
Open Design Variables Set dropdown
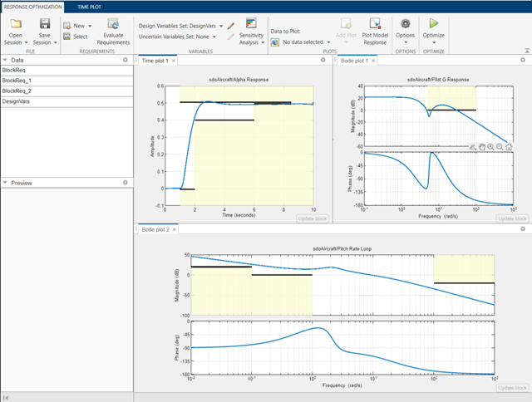[222, 26]
